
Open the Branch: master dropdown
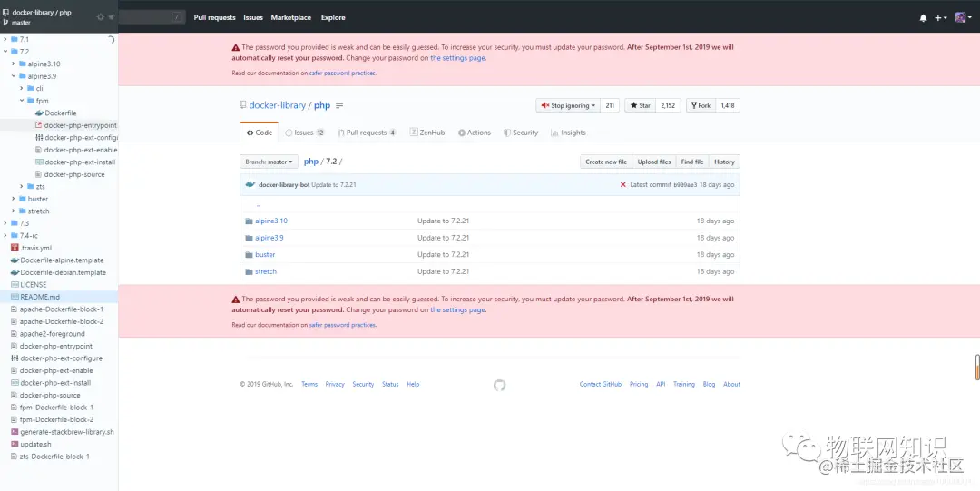269,162
